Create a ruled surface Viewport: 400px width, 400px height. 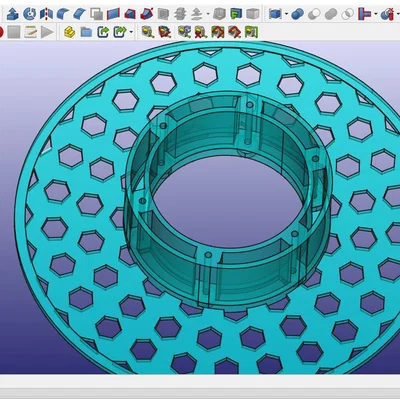tap(113, 14)
